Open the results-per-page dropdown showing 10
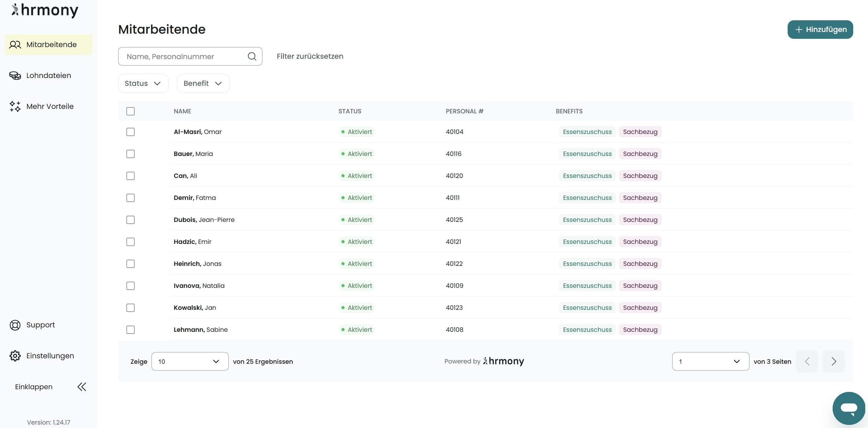The image size is (868, 428). tap(190, 361)
